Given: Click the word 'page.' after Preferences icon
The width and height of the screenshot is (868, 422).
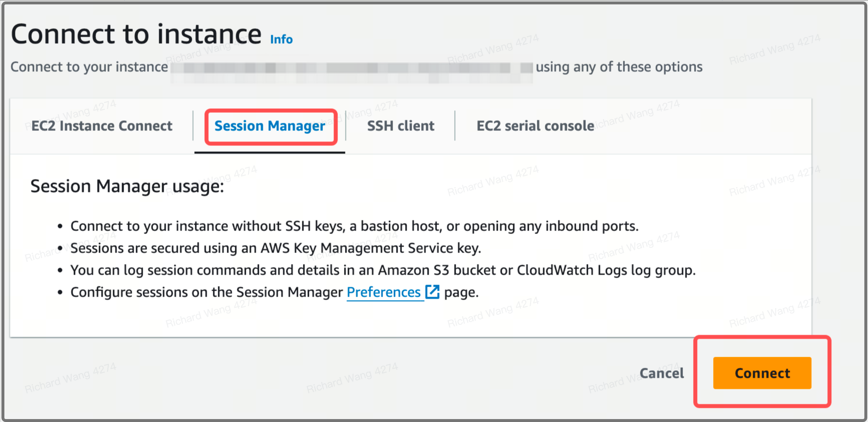Looking at the screenshot, I should pyautogui.click(x=461, y=292).
